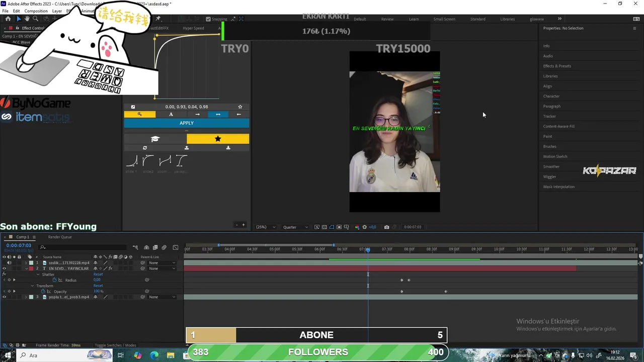Open the graduation cap presets tab
The width and height of the screenshot is (644, 362).
point(155,139)
